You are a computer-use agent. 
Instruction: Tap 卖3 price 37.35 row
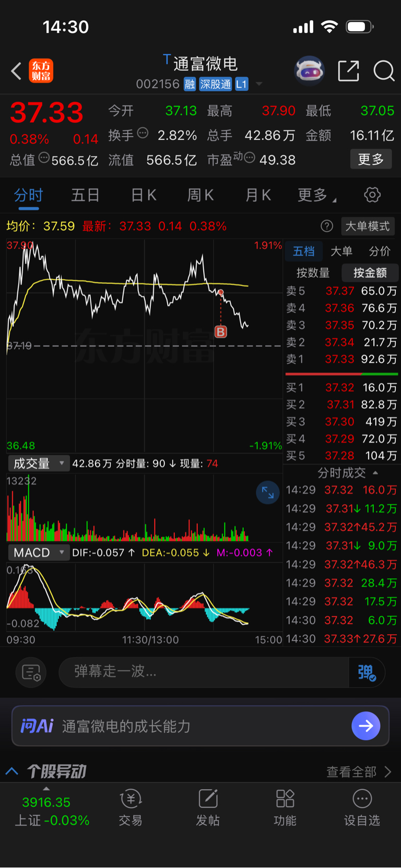coord(341,325)
